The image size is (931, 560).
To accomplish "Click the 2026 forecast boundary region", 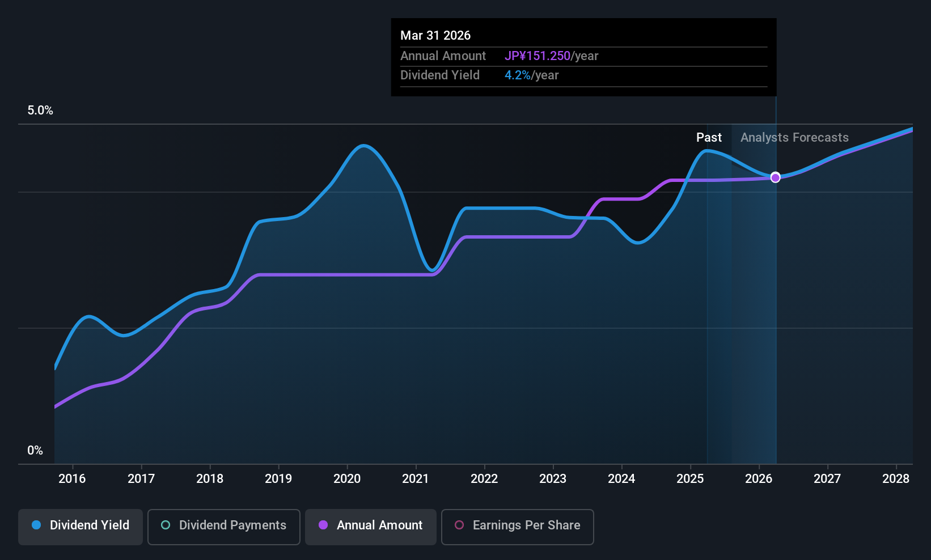I will point(775,283).
